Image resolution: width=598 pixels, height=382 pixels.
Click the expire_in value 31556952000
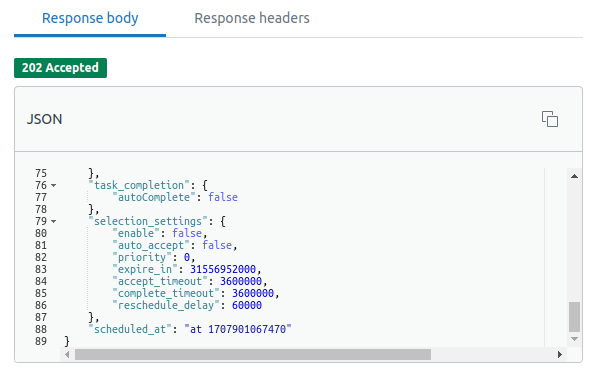point(223,270)
